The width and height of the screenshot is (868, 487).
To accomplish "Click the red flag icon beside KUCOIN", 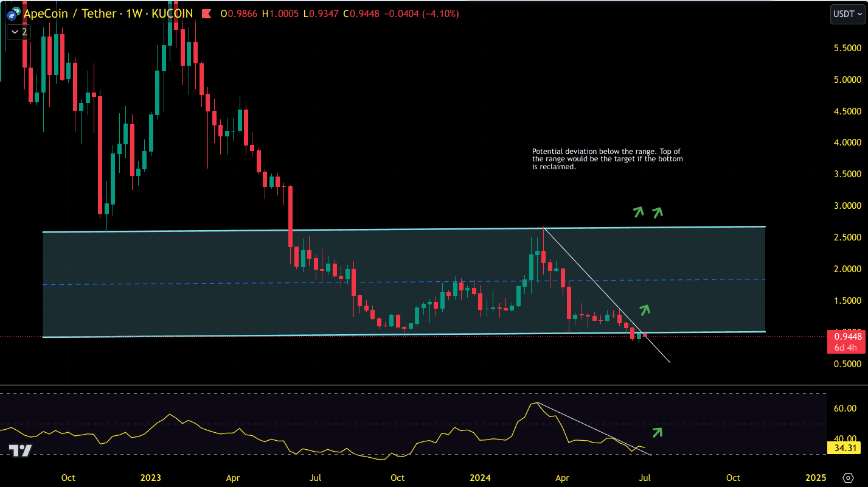I will tap(206, 13).
